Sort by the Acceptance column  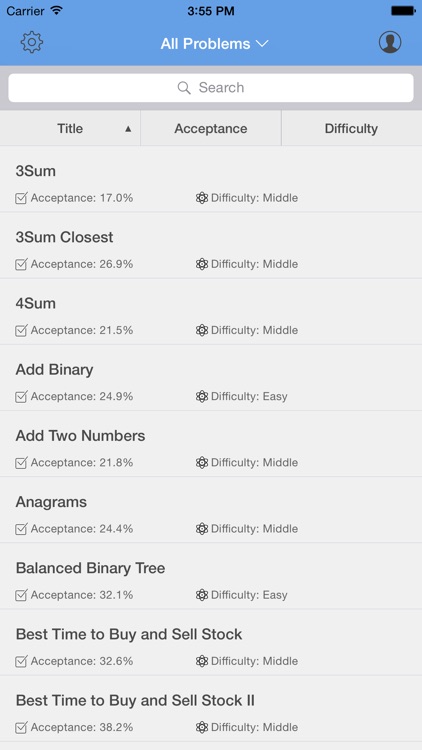(211, 128)
